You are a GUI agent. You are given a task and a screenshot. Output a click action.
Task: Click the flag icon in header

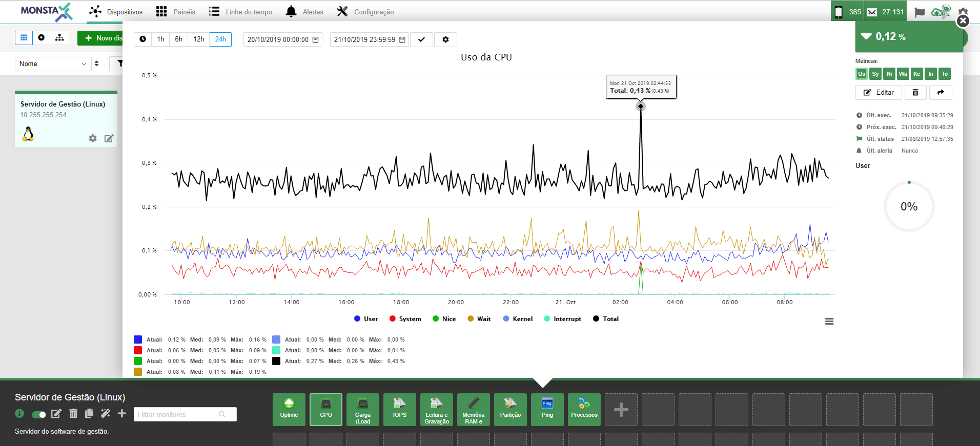tap(920, 12)
